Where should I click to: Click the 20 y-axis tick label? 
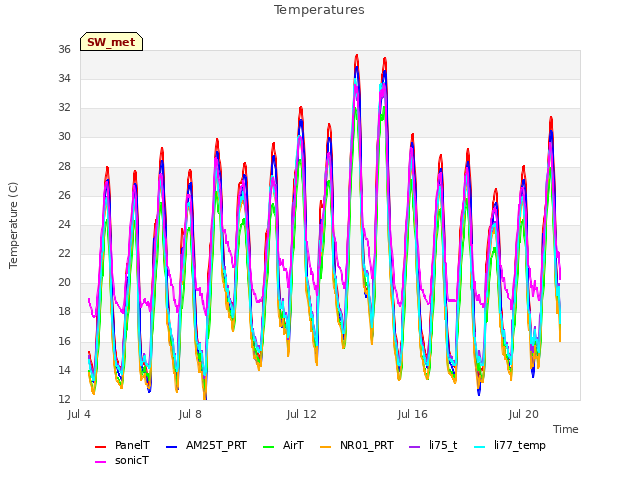[64, 282]
